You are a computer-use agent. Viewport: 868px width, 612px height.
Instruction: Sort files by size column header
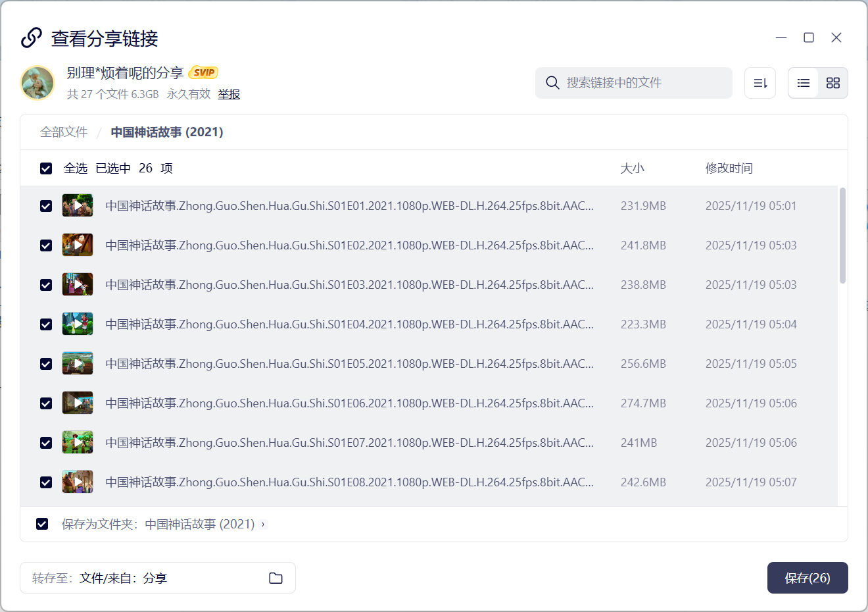point(632,168)
